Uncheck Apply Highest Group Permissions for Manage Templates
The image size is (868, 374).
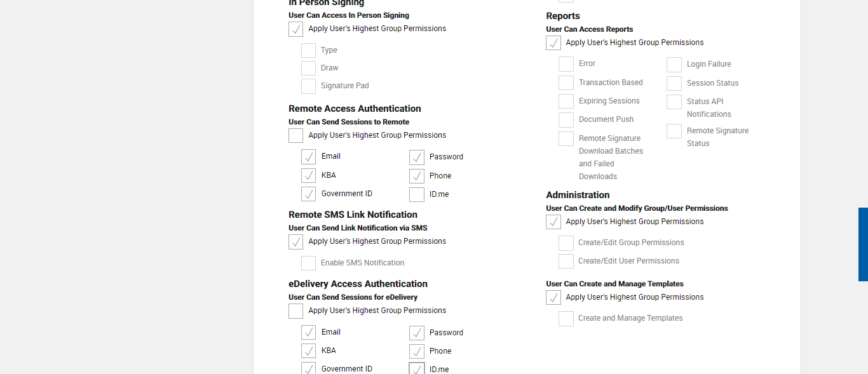pos(553,298)
